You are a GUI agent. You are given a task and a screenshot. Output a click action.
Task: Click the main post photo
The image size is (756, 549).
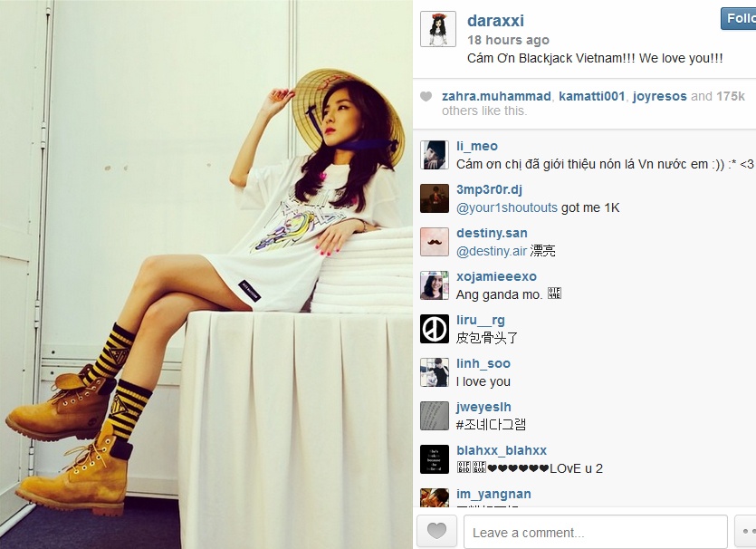[x=206, y=274]
